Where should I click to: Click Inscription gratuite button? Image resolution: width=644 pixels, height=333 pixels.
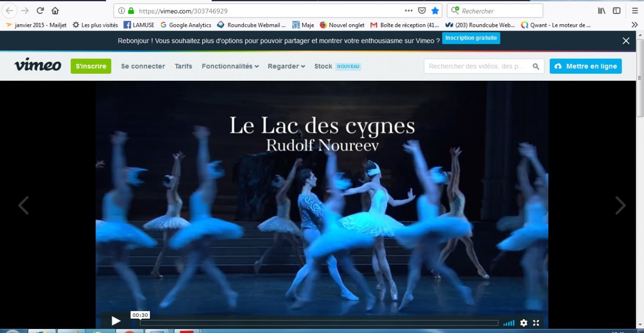tap(471, 38)
